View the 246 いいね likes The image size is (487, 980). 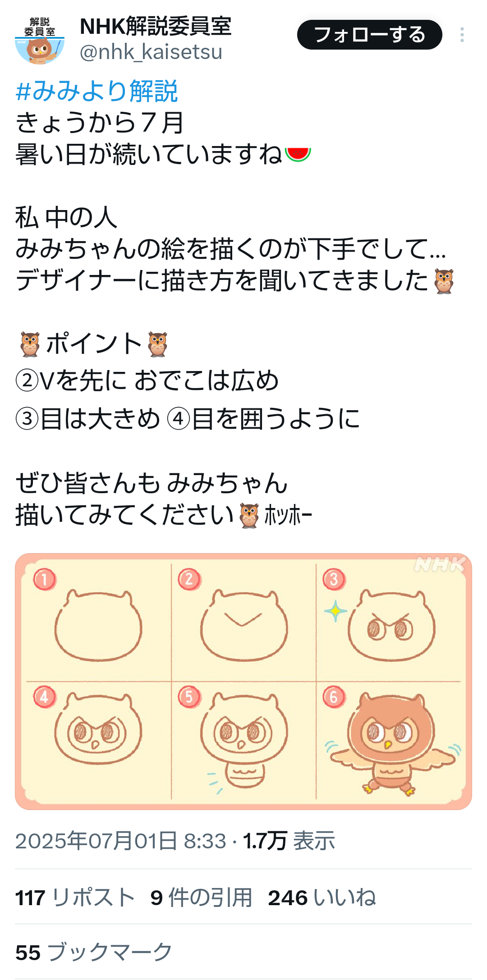322,898
